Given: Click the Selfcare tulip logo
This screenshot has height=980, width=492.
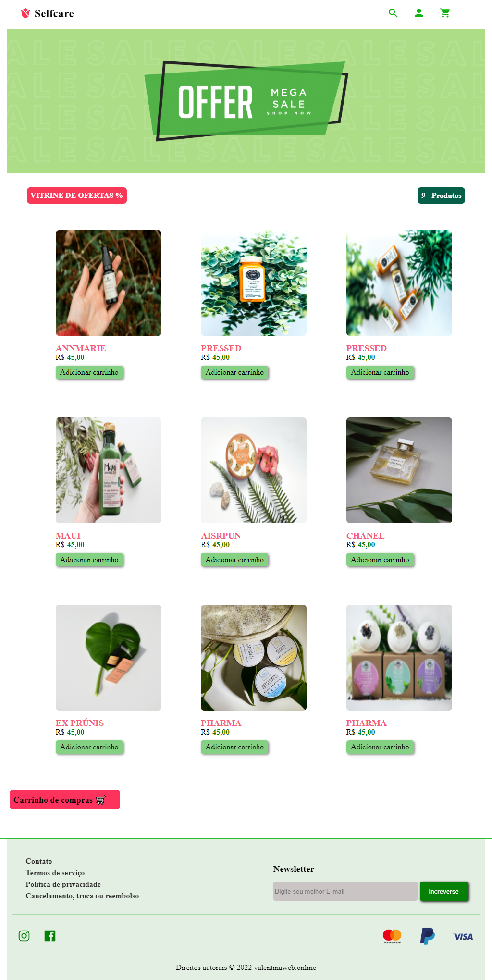Looking at the screenshot, I should point(25,13).
